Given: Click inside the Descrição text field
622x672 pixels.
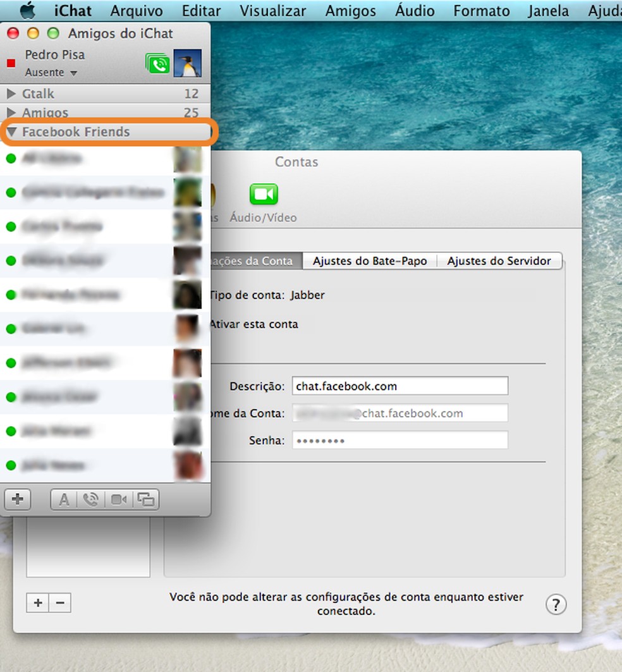Looking at the screenshot, I should tap(399, 386).
